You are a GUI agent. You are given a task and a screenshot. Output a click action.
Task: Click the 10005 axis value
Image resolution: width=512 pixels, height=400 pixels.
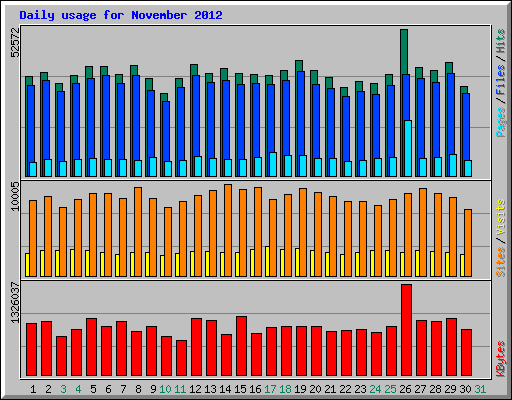(15, 196)
